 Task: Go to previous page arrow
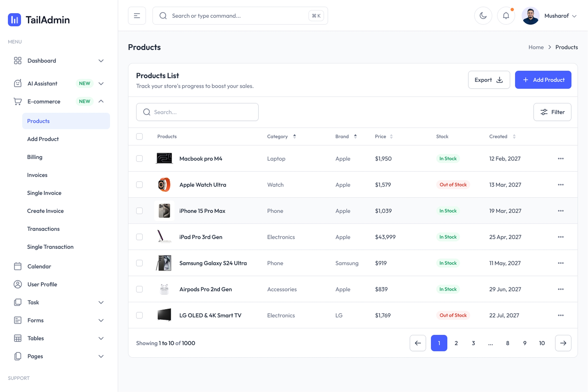coord(418,343)
